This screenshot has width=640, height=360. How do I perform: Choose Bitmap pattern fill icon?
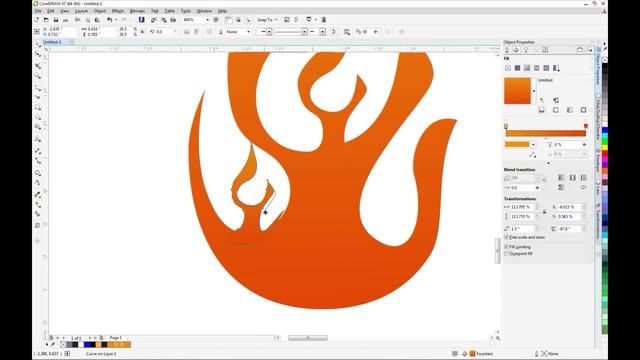pos(546,68)
